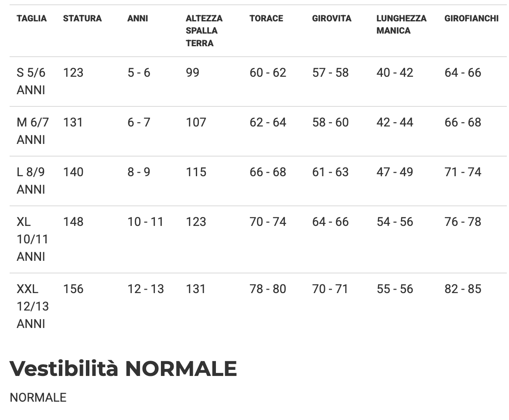The image size is (509, 420).
Task: Click the L 8/9 ANNI size cell
Action: [31, 181]
